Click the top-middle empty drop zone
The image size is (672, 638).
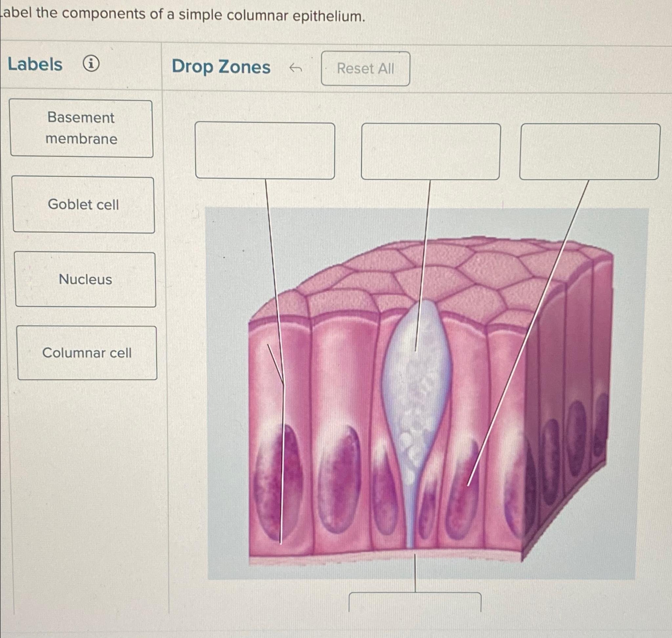coord(431,151)
